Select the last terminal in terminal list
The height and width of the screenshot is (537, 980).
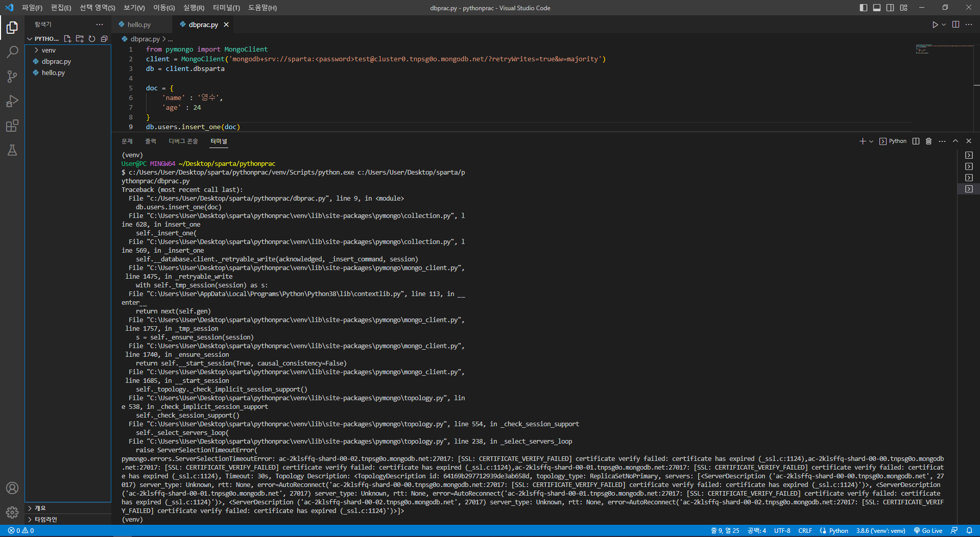tap(969, 189)
